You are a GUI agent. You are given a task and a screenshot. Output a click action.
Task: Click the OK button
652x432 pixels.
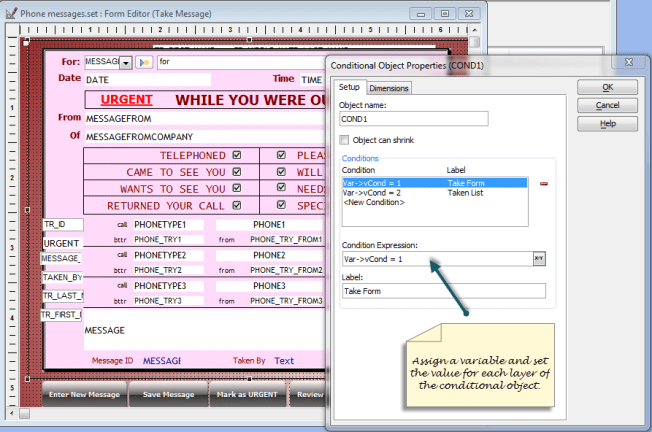(x=607, y=87)
